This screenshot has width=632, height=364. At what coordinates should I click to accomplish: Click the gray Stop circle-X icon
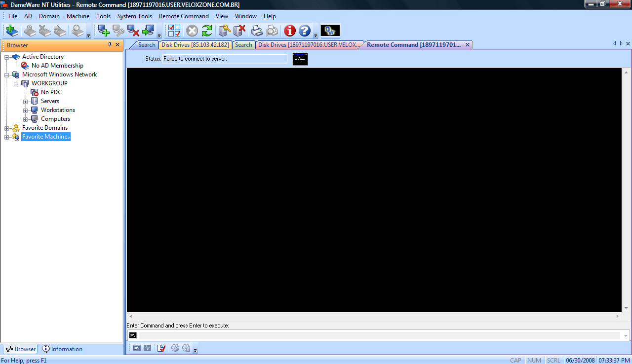192,31
